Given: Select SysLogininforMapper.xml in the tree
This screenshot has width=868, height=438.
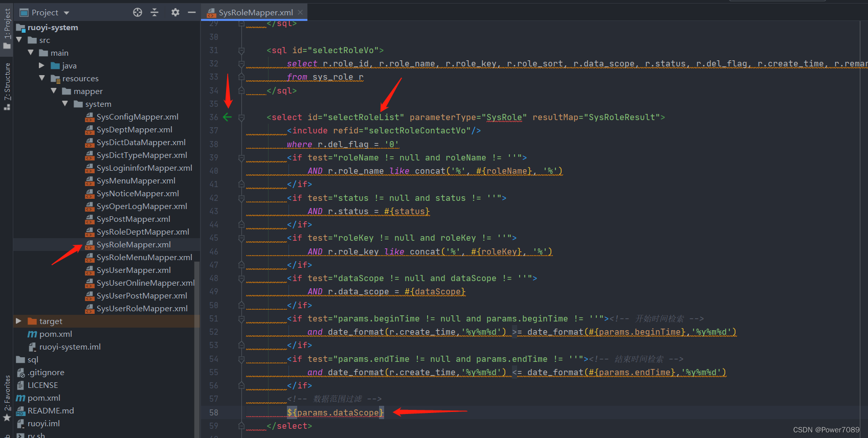Looking at the screenshot, I should [x=144, y=168].
